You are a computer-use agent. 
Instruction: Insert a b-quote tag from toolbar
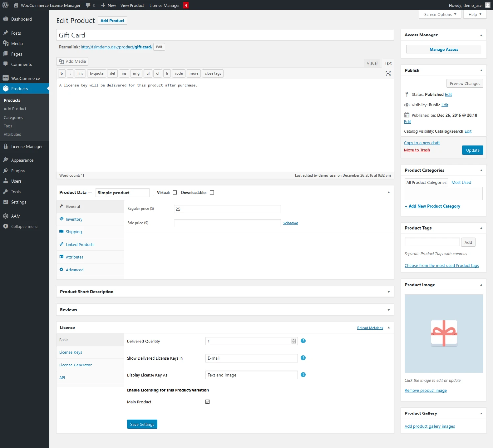pyautogui.click(x=97, y=73)
